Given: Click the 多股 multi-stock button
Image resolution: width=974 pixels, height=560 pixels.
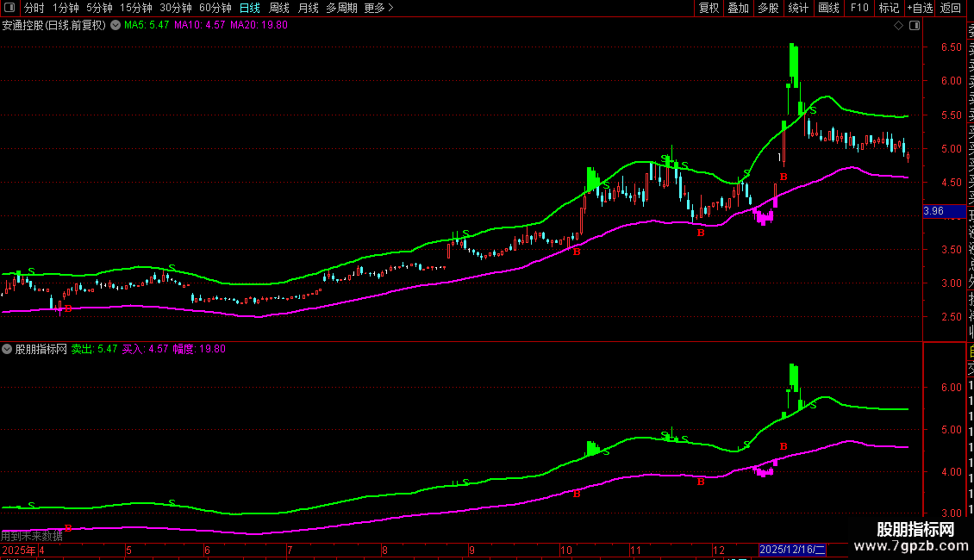Looking at the screenshot, I should pos(768,8).
